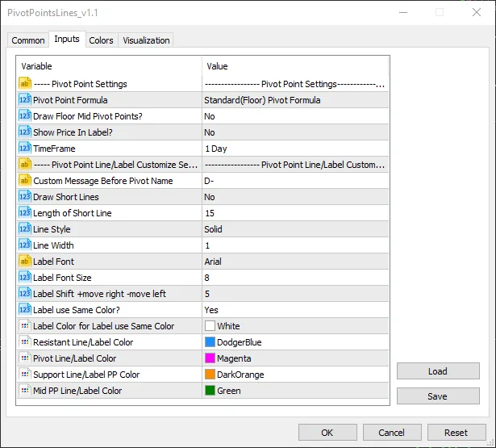496x448 pixels.
Task: Switch to the Visualization tab
Action: (146, 40)
